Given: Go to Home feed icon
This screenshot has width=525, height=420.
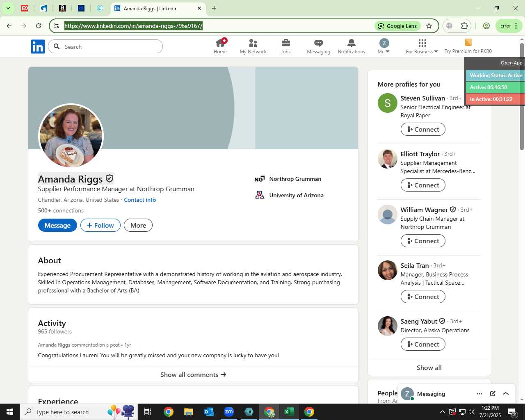Looking at the screenshot, I should tap(220, 46).
